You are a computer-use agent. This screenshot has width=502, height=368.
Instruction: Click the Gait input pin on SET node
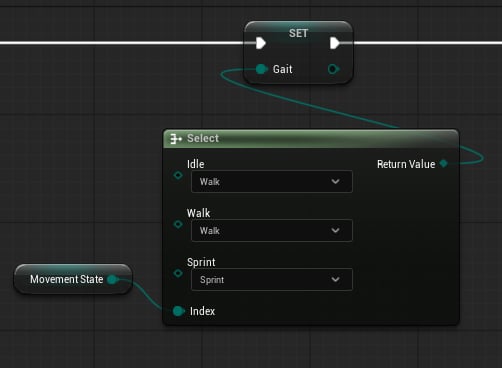(262, 69)
